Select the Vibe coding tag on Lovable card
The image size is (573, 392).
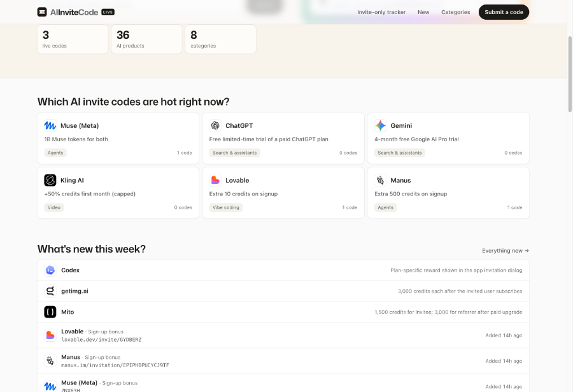click(226, 207)
